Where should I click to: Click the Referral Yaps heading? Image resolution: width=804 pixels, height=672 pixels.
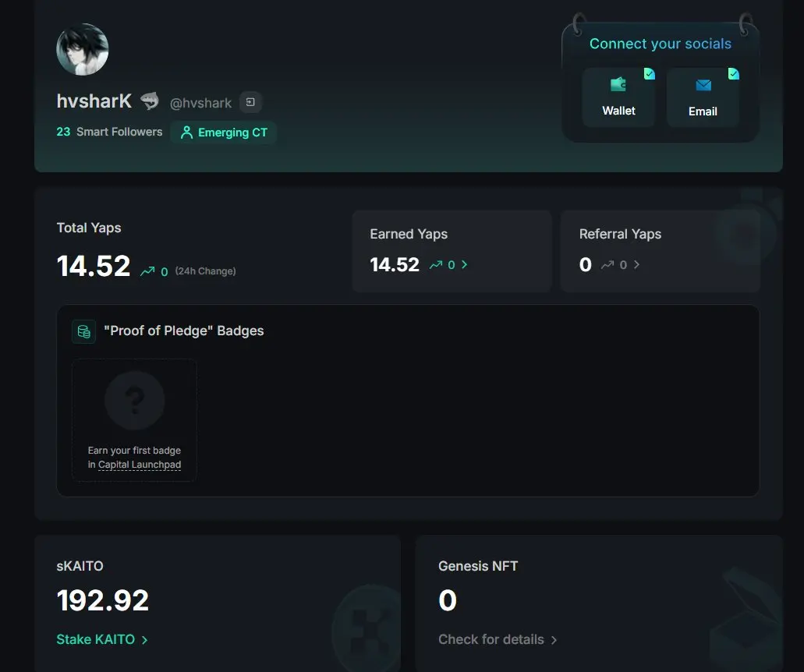point(620,234)
